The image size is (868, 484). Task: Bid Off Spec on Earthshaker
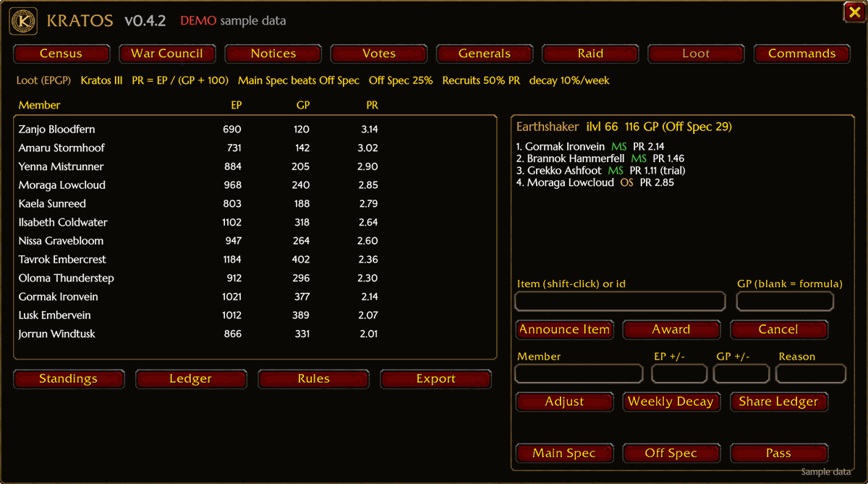(671, 454)
